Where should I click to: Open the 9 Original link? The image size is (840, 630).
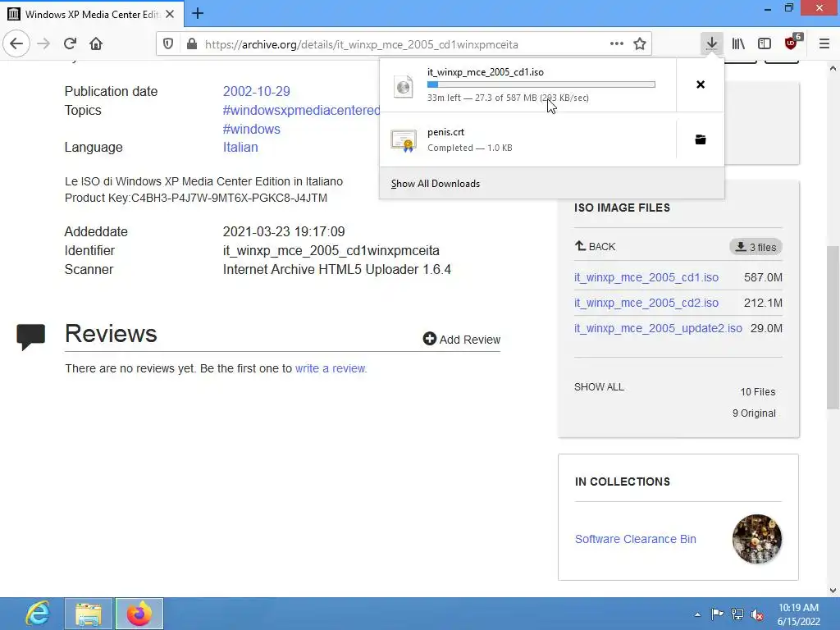[754, 413]
